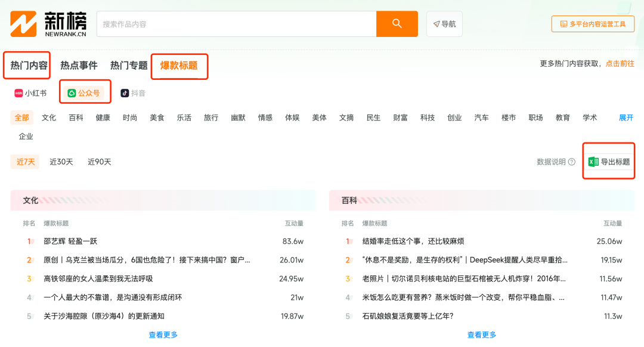644x347 pixels.
Task: Expand more categories via 展开
Action: click(625, 117)
